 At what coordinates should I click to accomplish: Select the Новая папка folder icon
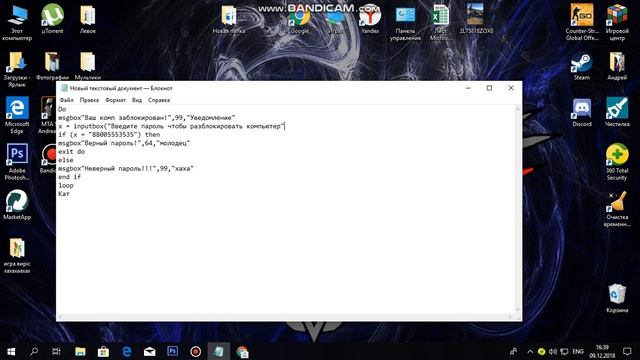229,19
